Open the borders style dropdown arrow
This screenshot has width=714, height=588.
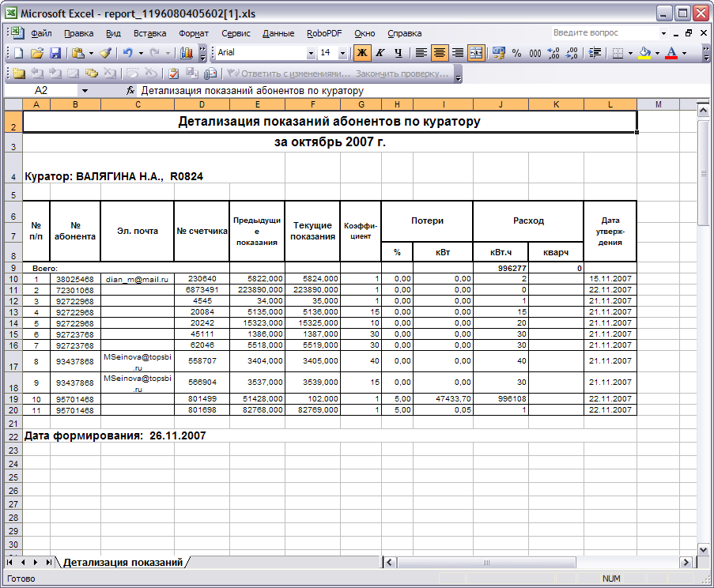(x=631, y=53)
